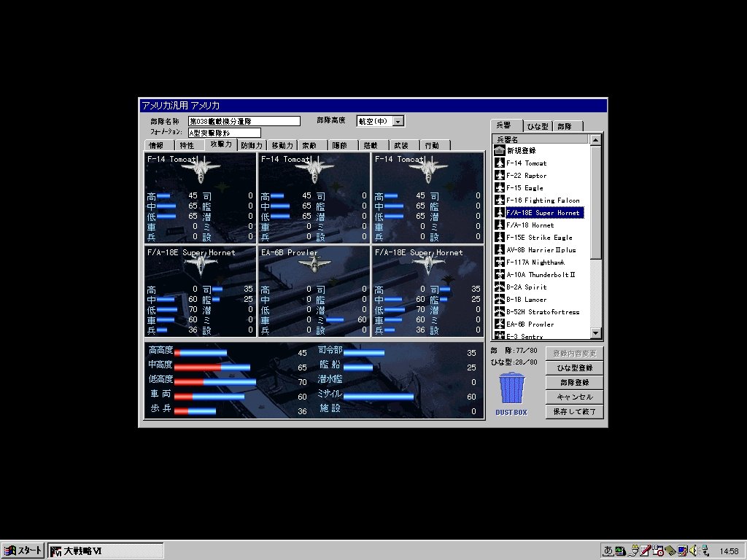The width and height of the screenshot is (747, 560).
Task: Click the EA-6B Prowler unit slot image
Action: (314, 263)
